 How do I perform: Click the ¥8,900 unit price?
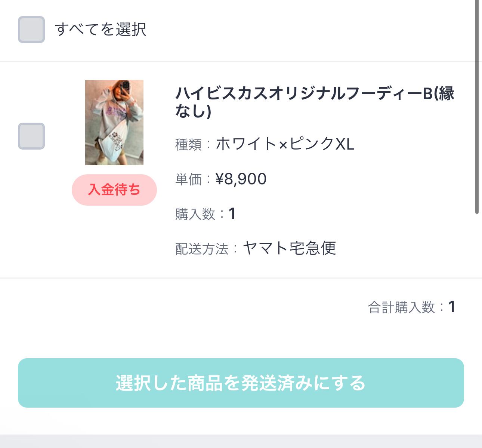pos(241,179)
